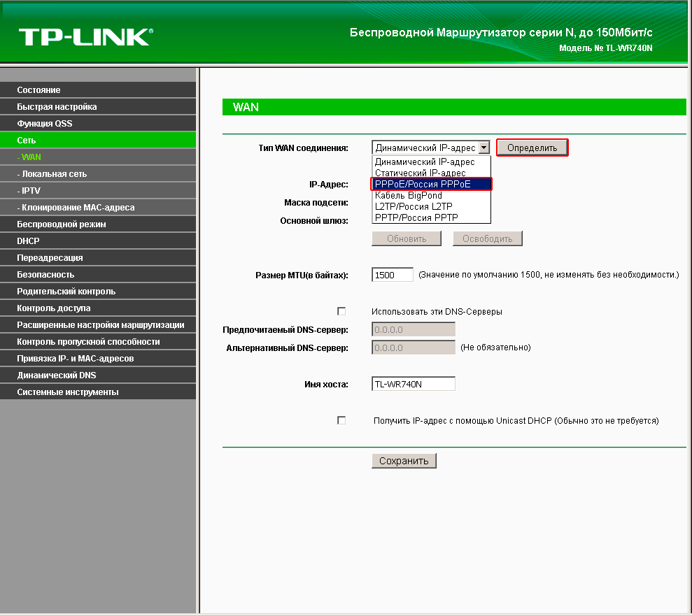Click the Альтернативный DNS-сервер field
Viewport: 692px width, 616px height.
tap(414, 348)
